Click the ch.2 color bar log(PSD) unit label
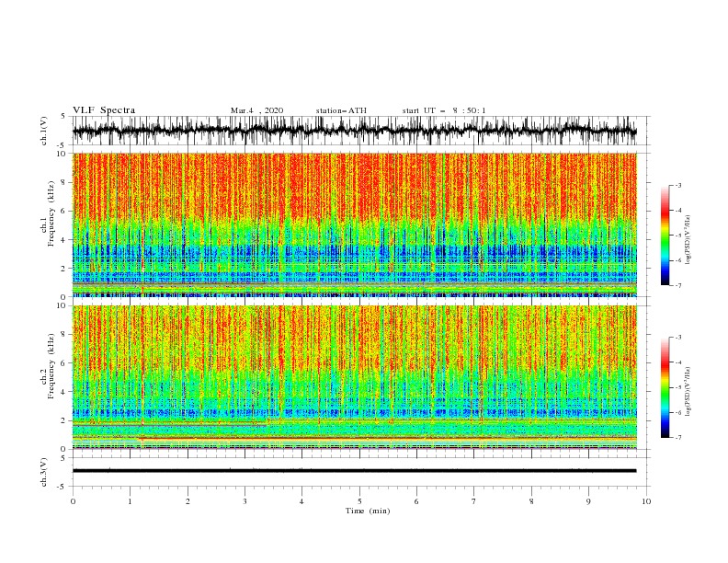 point(688,392)
